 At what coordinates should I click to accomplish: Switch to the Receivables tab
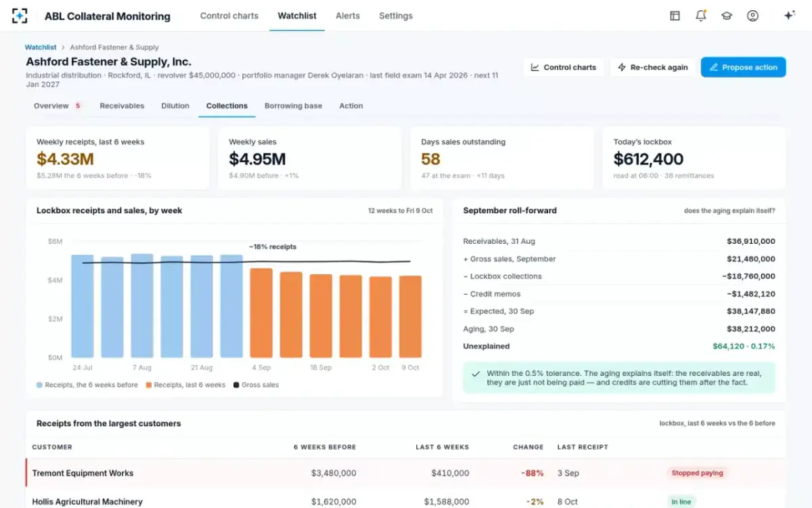pos(122,106)
